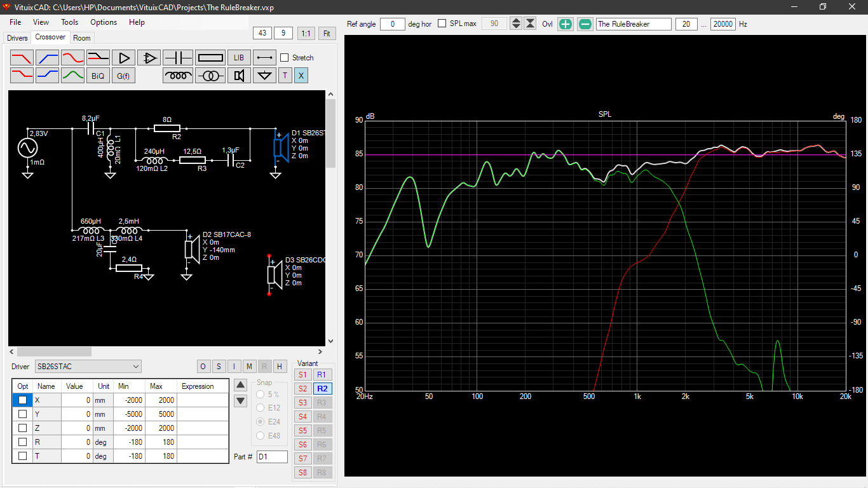The image size is (868, 488).
Task: Open the File menu
Action: [x=15, y=22]
